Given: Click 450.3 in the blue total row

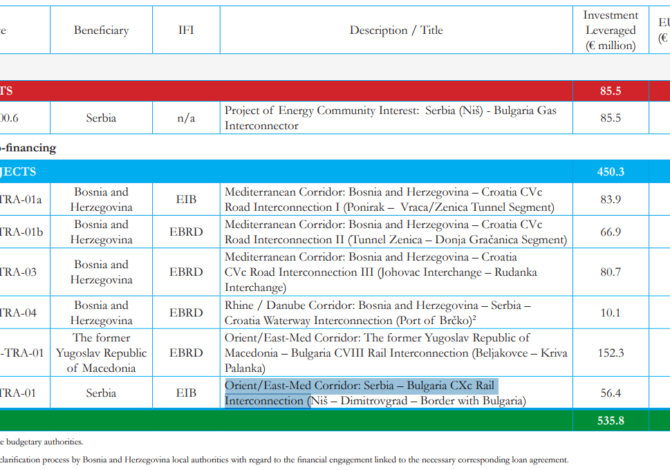Looking at the screenshot, I should 611,172.
